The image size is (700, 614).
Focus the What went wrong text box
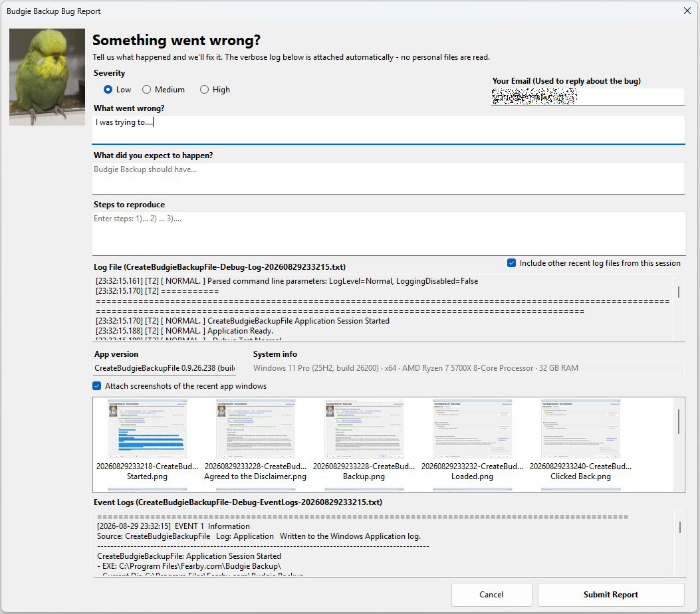click(388, 130)
